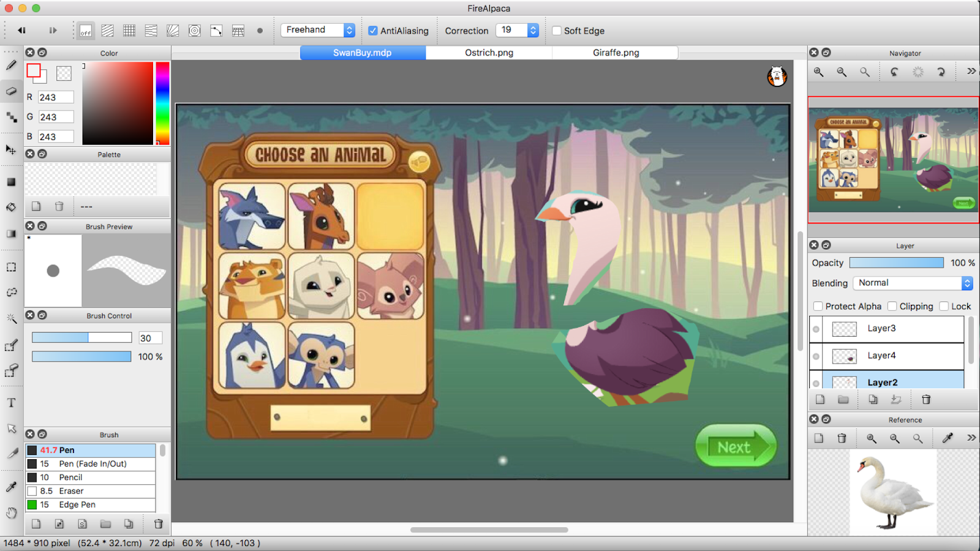Image resolution: width=980 pixels, height=551 pixels.
Task: Select the Pen (Fade In/Out) brush
Action: coord(91,464)
